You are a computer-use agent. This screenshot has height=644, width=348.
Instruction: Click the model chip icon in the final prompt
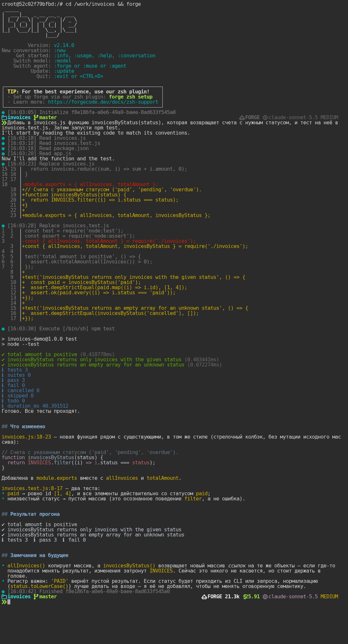(x=265, y=597)
